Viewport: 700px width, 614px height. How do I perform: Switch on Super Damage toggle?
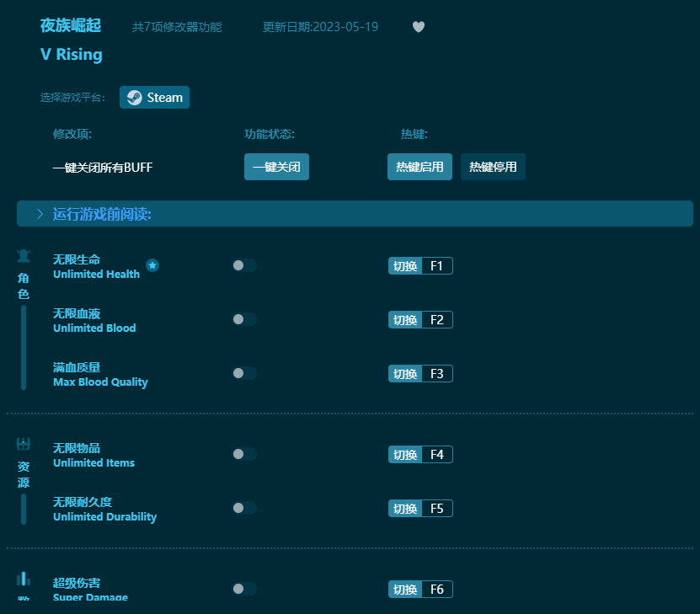coord(244,589)
